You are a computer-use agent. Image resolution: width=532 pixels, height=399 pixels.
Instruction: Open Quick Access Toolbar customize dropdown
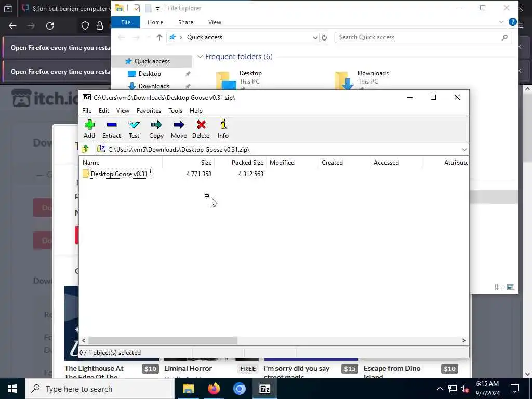[157, 8]
